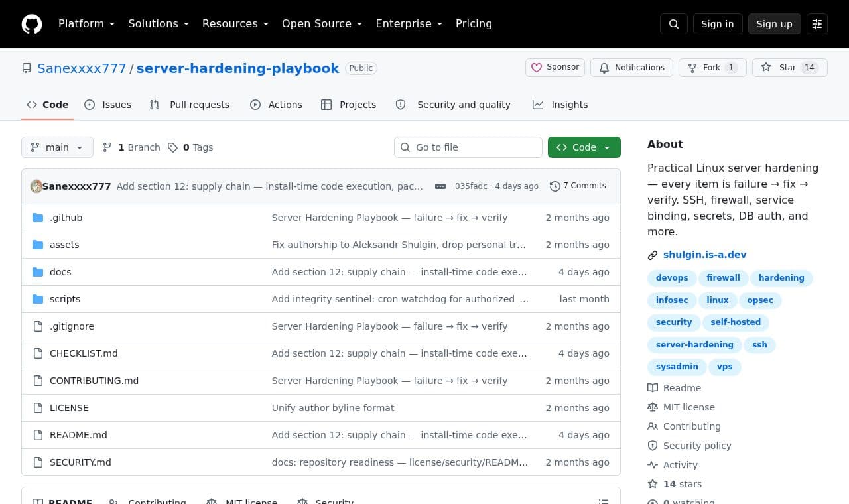
Task: Open the appearance settings icon
Action: (x=817, y=24)
